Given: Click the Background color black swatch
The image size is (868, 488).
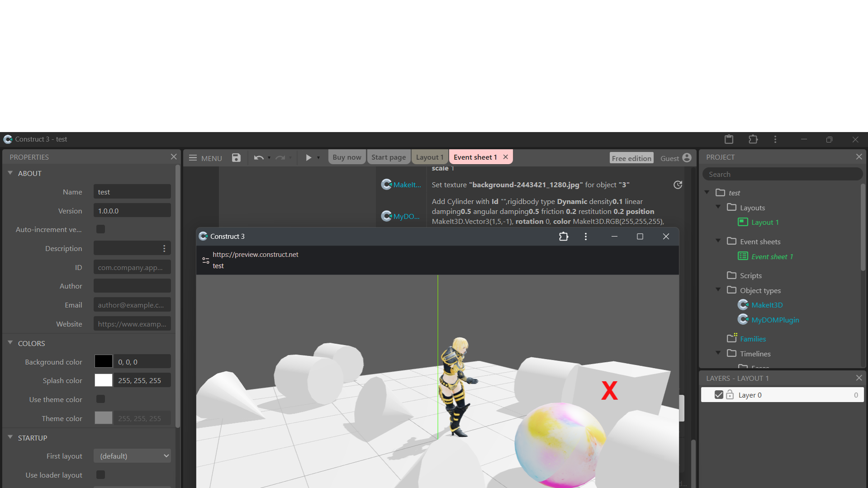Looking at the screenshot, I should click(104, 361).
